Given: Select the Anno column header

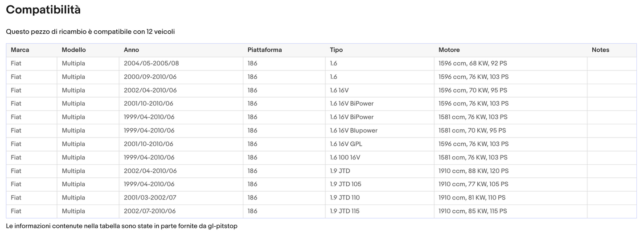Looking at the screenshot, I should point(131,50).
